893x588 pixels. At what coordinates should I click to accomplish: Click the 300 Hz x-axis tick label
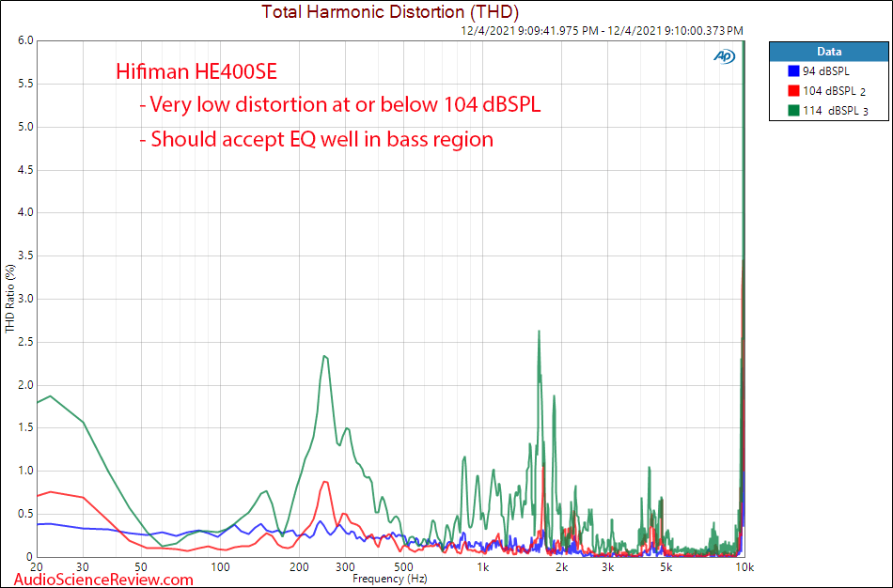345,567
